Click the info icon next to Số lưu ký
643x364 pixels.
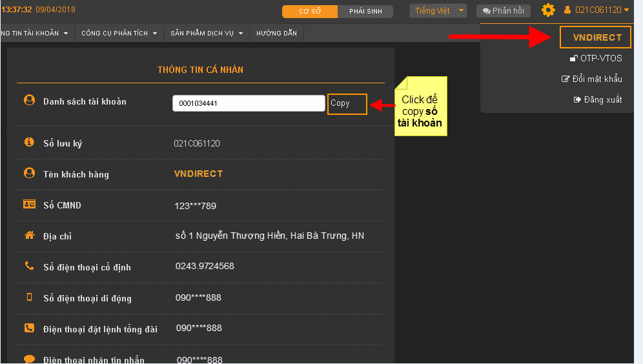[29, 142]
